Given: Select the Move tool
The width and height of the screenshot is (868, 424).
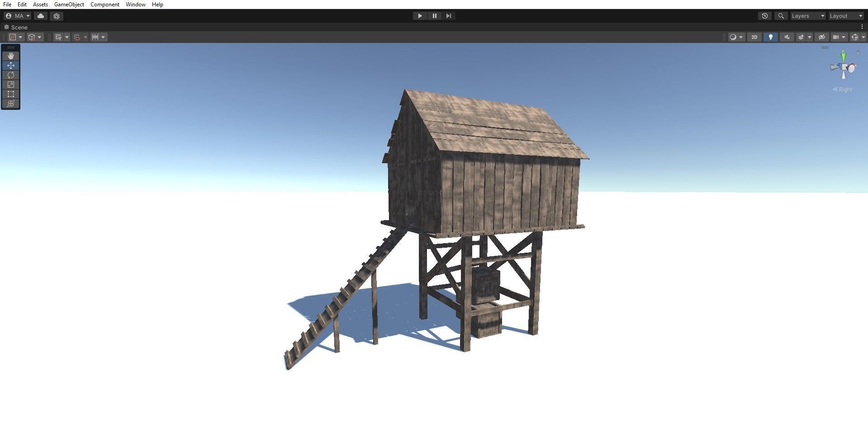Looking at the screenshot, I should pyautogui.click(x=11, y=66).
